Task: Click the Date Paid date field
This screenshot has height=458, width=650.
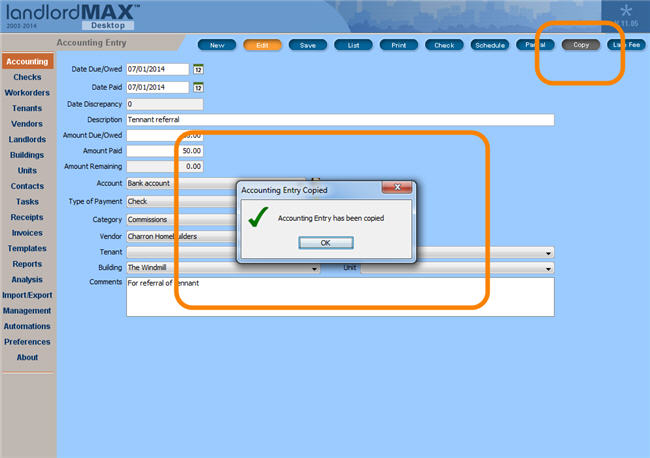Action: (x=158, y=87)
